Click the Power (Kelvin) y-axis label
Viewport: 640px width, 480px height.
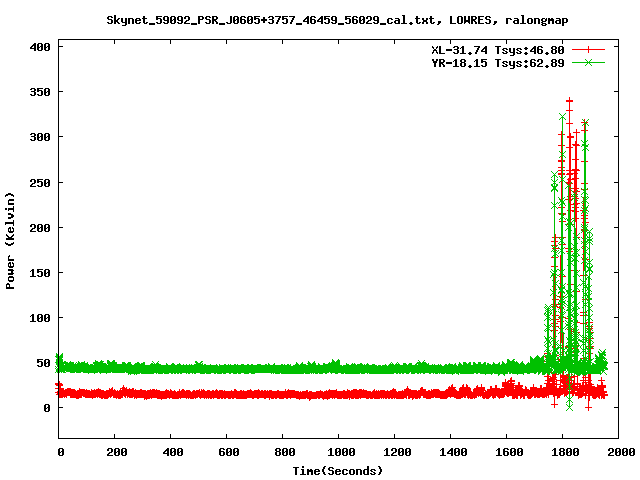10,241
